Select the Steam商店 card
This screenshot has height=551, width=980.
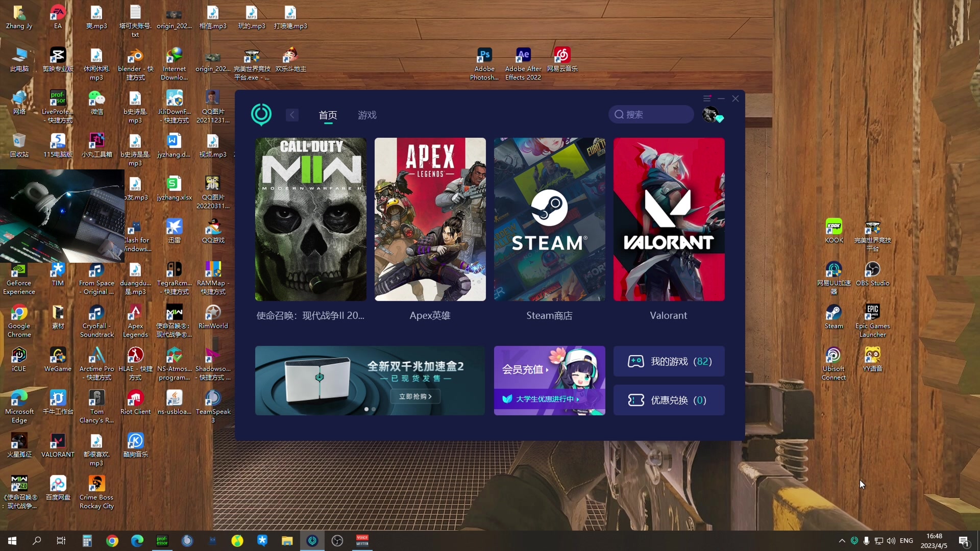pos(549,219)
